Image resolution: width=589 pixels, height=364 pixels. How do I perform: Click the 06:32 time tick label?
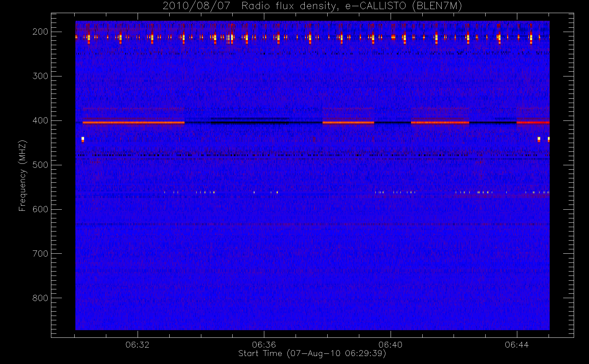pyautogui.click(x=137, y=345)
